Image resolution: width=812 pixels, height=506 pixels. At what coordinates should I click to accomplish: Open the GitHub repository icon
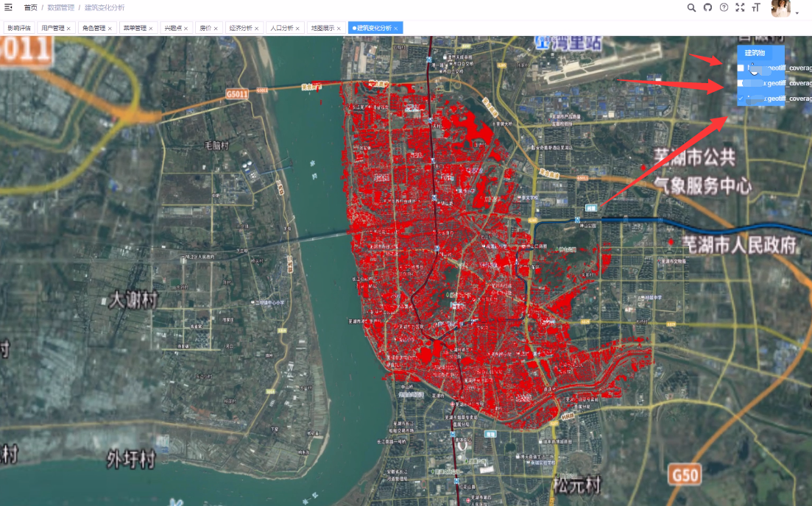click(x=707, y=7)
